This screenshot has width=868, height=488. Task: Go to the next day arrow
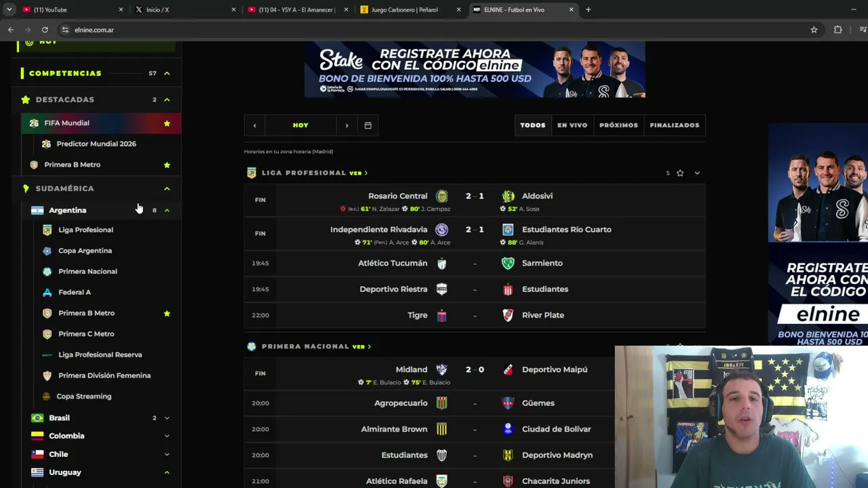(347, 125)
